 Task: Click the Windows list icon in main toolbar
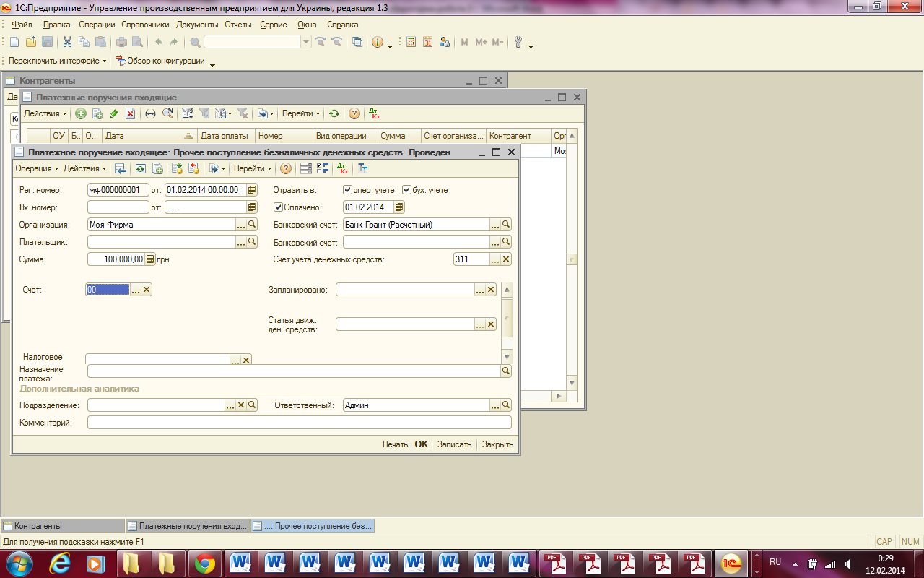click(357, 42)
